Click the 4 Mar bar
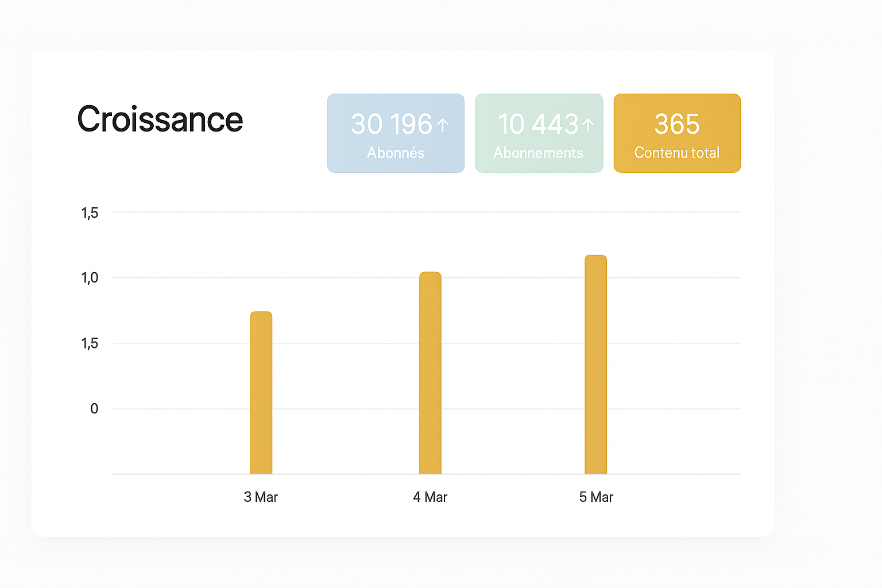 430,373
